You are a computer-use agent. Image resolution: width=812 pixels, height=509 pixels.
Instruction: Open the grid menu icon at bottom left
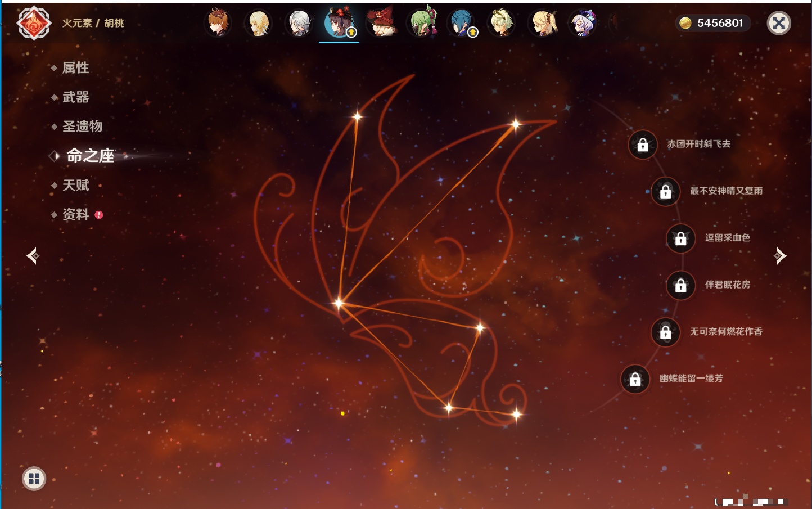tap(34, 479)
